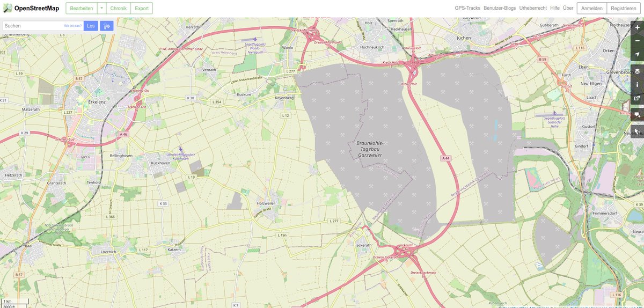Click the A 44 motorway shield
Screen dimensions: 644x308
(x=445, y=158)
